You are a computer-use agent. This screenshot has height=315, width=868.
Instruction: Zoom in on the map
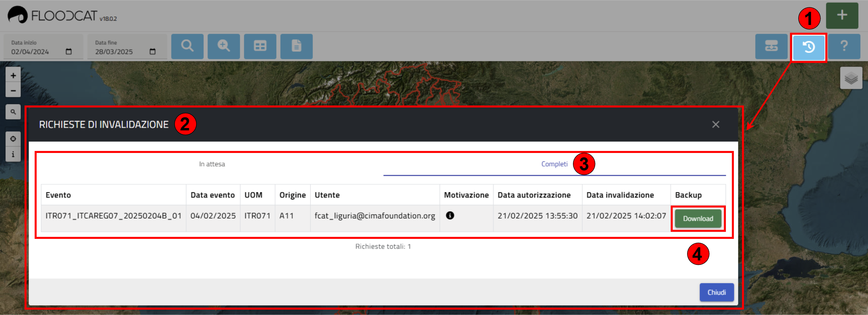coord(13,75)
